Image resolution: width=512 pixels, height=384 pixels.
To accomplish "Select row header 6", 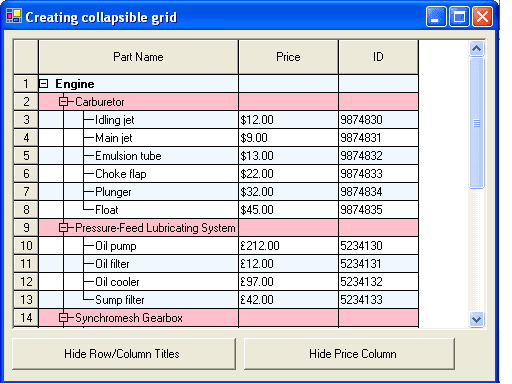I will click(26, 174).
